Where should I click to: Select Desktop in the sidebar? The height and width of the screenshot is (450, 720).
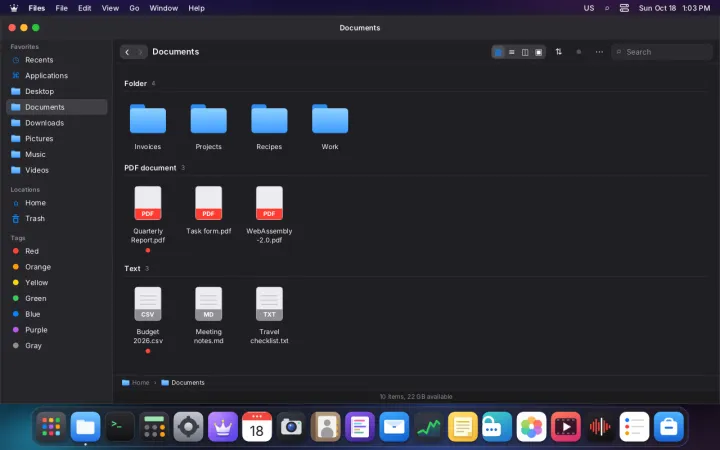coord(56,91)
